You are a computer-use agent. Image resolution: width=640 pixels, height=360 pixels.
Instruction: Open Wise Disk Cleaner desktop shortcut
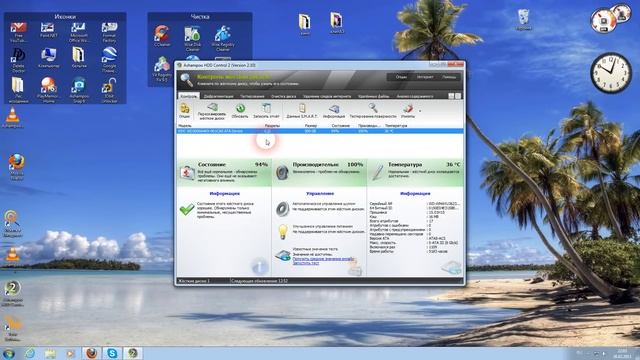192,39
